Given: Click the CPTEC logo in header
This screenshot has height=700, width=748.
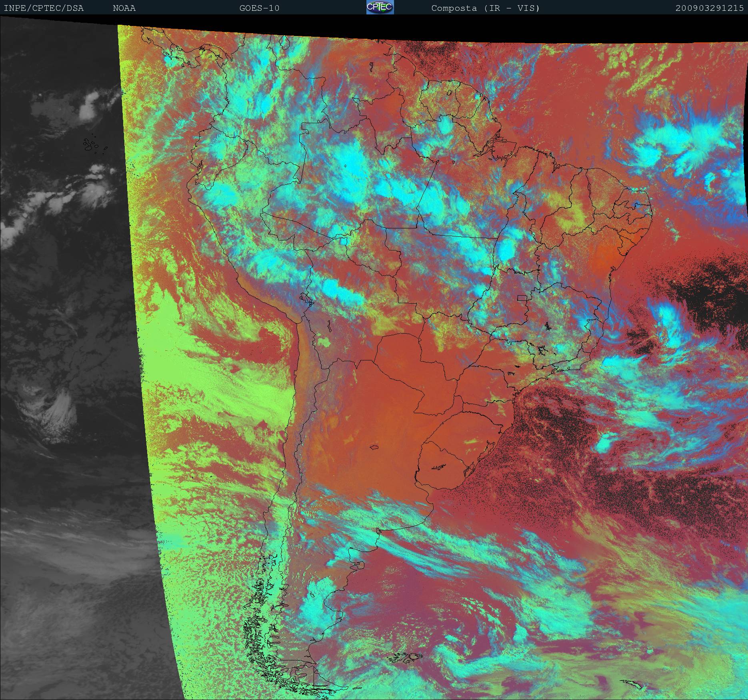Looking at the screenshot, I should click(x=380, y=7).
